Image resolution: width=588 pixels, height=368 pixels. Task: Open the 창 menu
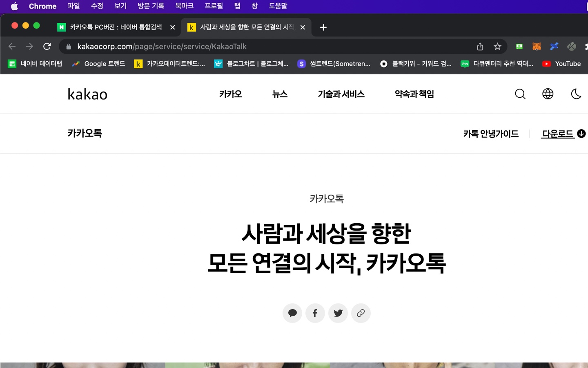(255, 6)
